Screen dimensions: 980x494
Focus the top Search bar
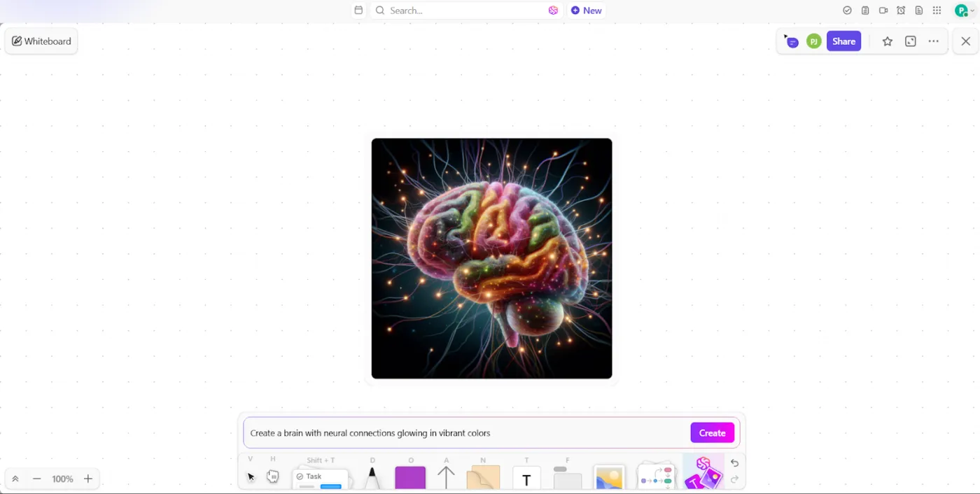coord(466,10)
